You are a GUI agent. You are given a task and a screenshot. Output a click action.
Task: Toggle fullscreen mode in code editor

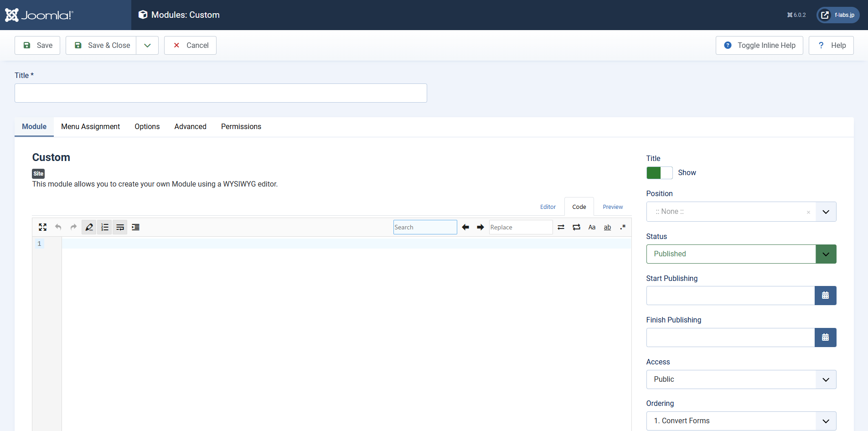[43, 227]
